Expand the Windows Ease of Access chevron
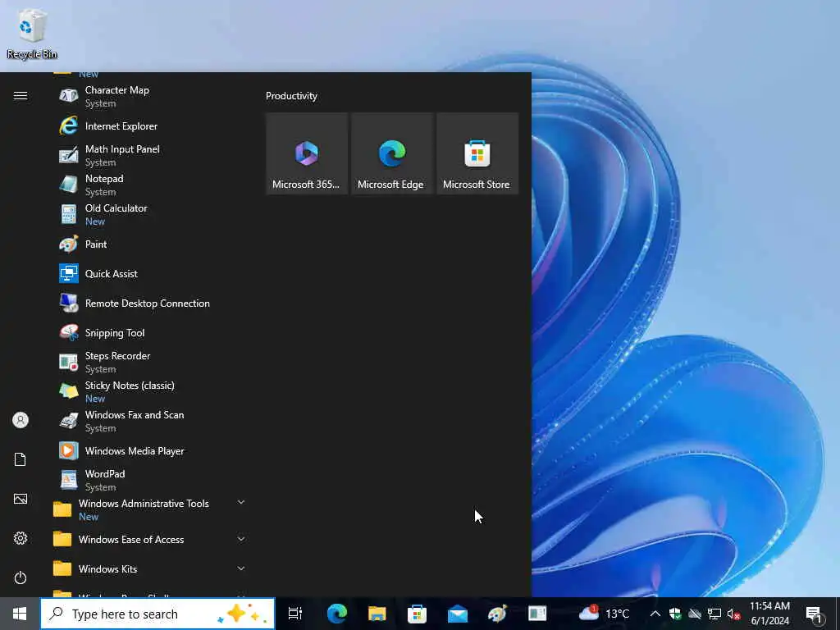Screen dimensions: 840x630 [241, 539]
